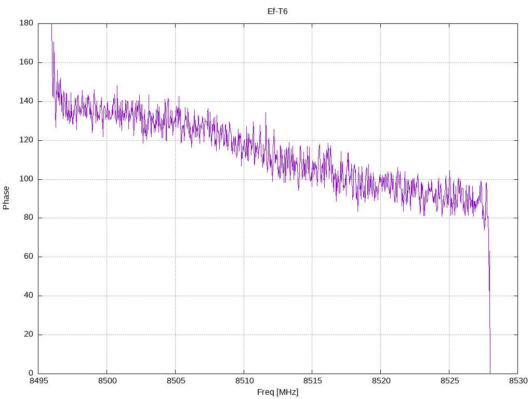
Task: Click the 8520 x-axis tick label
Action: [x=381, y=381]
